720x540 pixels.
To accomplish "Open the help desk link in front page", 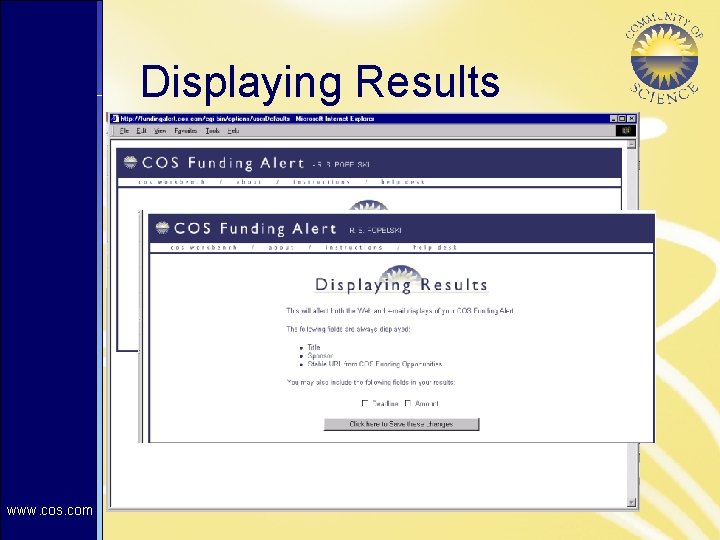I will [435, 248].
